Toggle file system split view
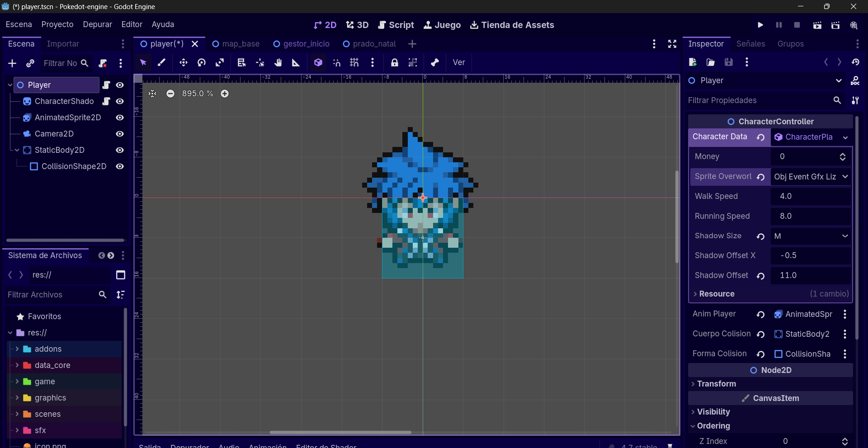This screenshot has width=868, height=448. [x=121, y=275]
